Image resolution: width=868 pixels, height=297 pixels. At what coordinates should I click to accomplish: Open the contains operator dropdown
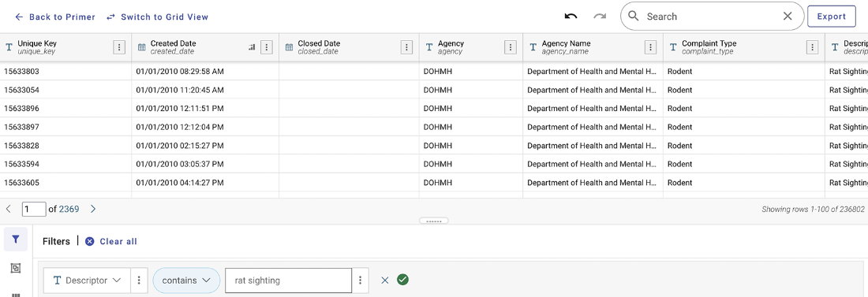(x=186, y=280)
